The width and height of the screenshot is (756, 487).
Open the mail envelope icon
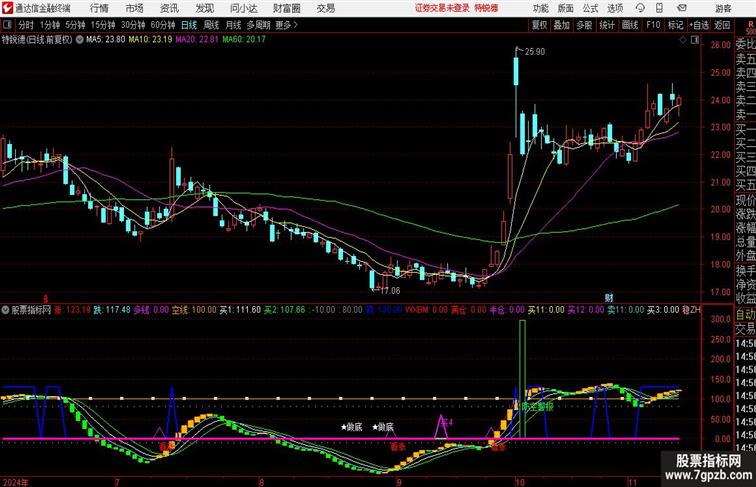(682, 8)
